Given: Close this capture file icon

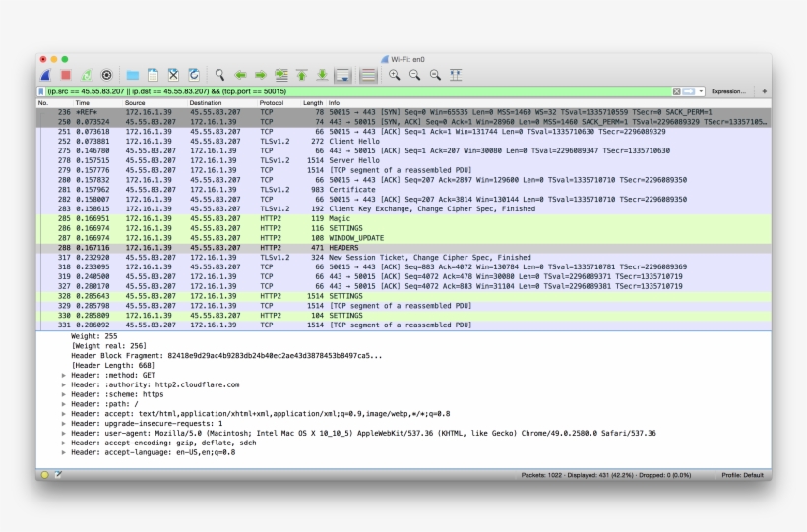Looking at the screenshot, I should coord(173,75).
